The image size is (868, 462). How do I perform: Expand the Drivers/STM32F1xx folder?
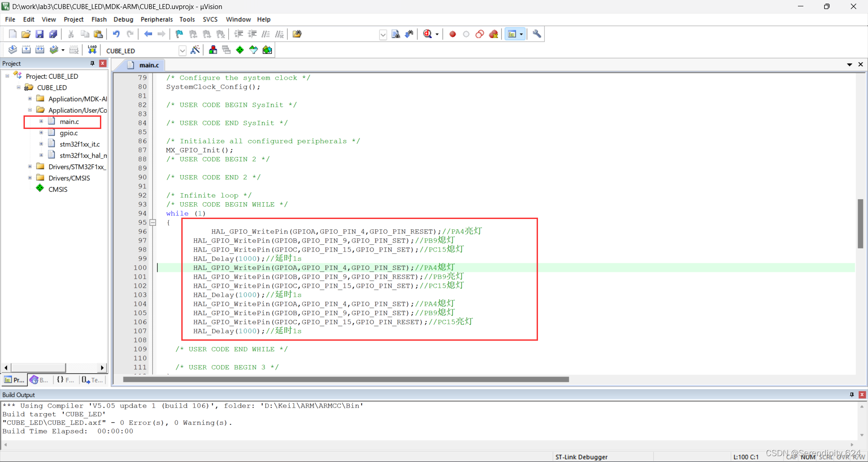click(x=30, y=167)
